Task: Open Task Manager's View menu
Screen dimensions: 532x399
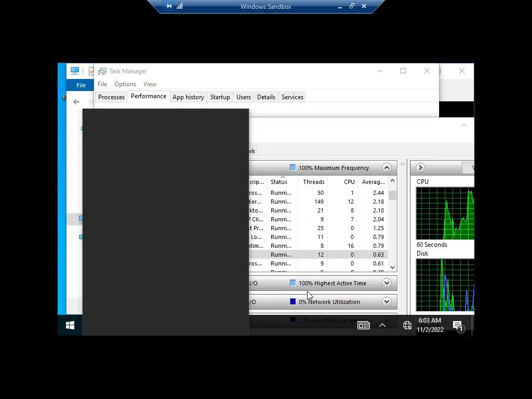Action: tap(150, 84)
